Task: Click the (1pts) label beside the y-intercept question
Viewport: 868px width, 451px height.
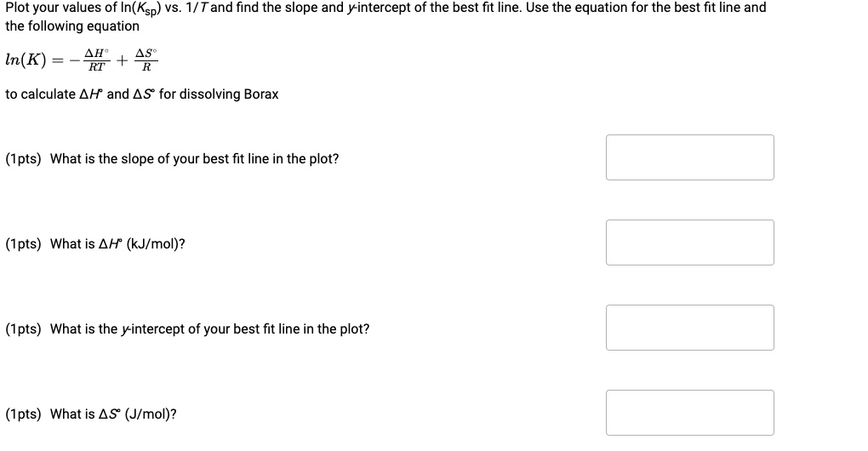Action: point(24,329)
